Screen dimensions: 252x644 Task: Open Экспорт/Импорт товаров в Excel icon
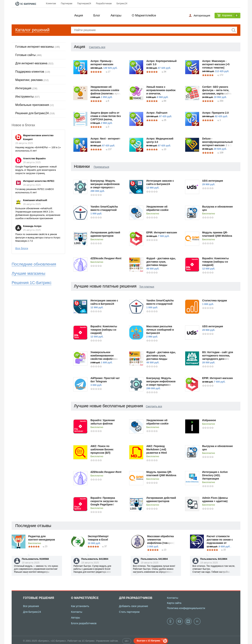point(78,541)
